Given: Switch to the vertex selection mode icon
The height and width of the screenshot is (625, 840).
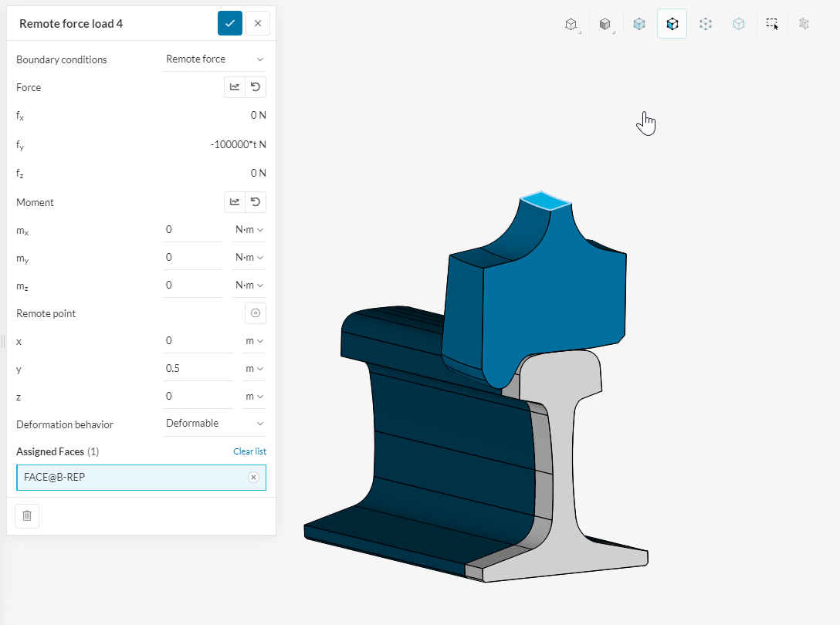Looking at the screenshot, I should 706,24.
